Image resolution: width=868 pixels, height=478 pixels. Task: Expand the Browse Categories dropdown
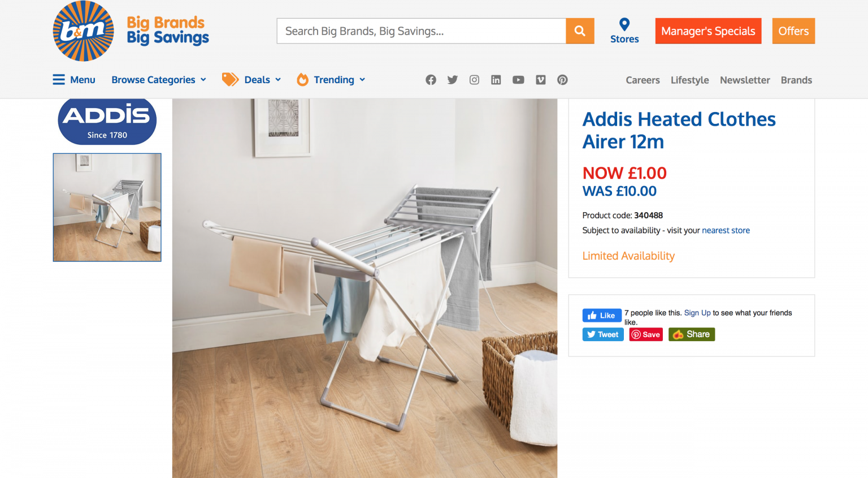(159, 80)
